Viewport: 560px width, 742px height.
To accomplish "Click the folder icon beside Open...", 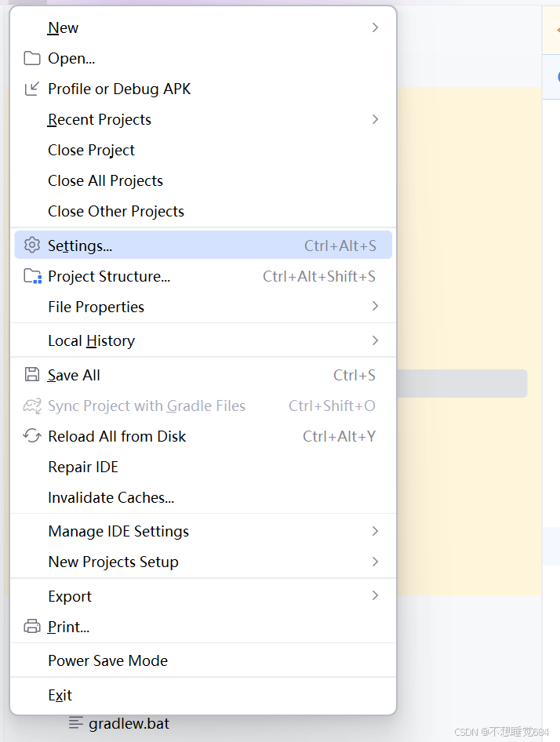I will [x=31, y=58].
